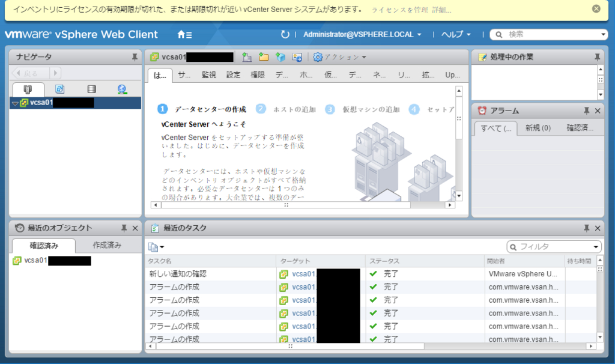Pin the 最近のタスク panel
This screenshot has width=615, height=364.
click(586, 228)
